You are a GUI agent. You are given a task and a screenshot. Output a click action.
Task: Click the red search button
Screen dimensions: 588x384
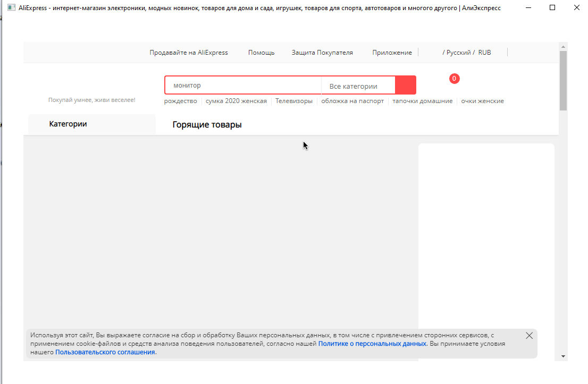pos(406,85)
